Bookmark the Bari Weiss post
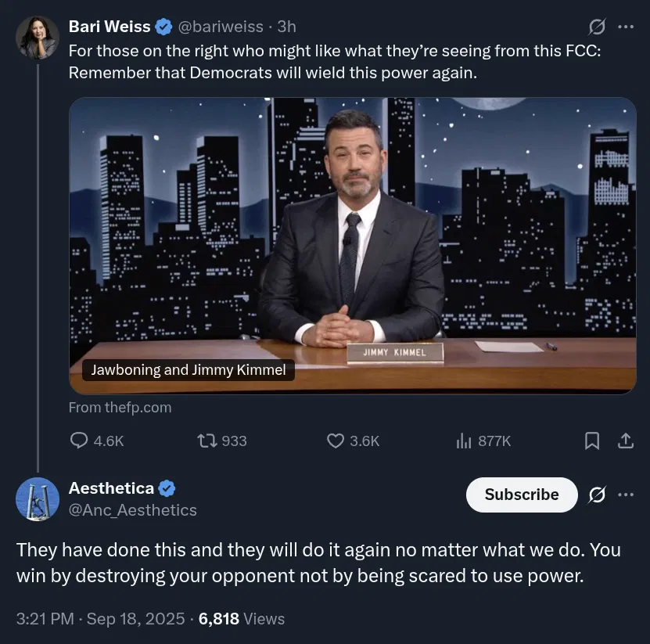This screenshot has width=650, height=644. [591, 441]
